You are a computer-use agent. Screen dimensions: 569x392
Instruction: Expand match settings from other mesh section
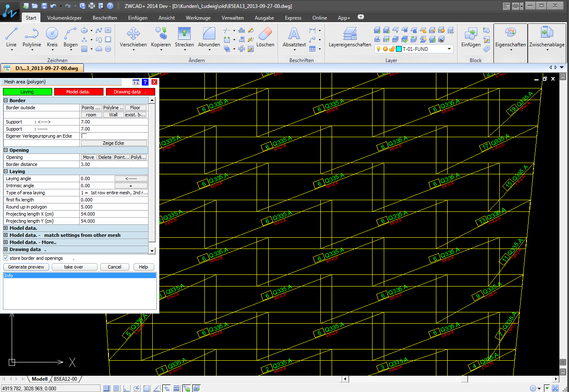6,235
